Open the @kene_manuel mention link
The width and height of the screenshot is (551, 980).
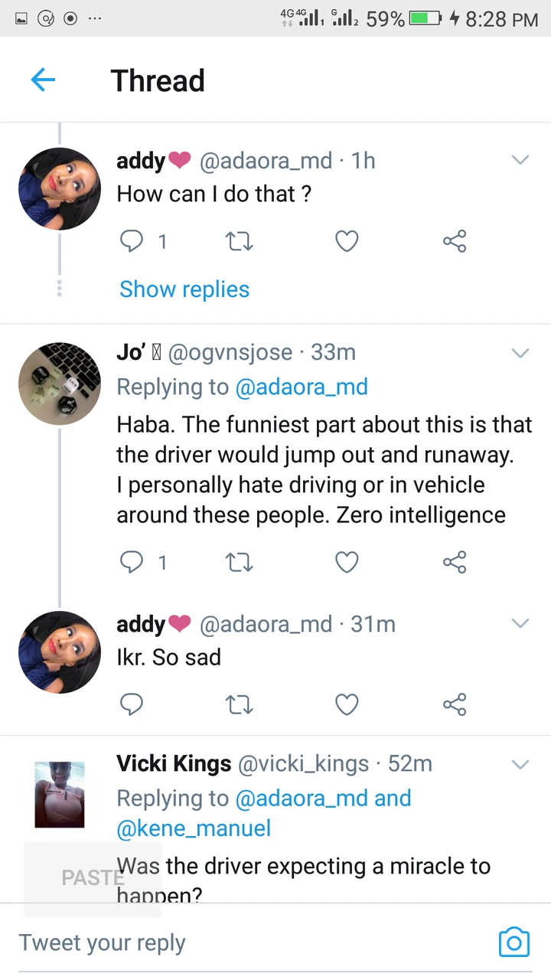[194, 828]
